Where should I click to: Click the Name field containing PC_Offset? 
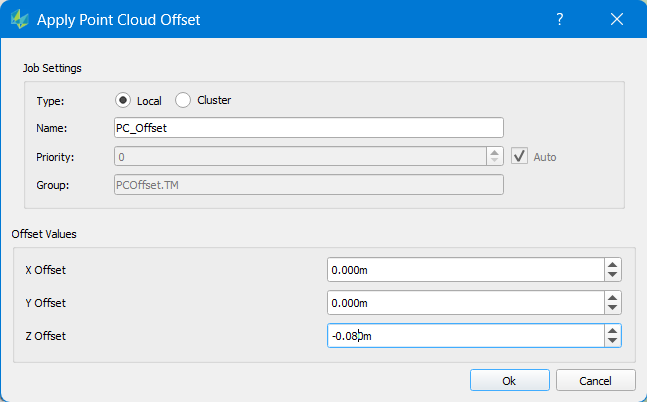click(308, 128)
